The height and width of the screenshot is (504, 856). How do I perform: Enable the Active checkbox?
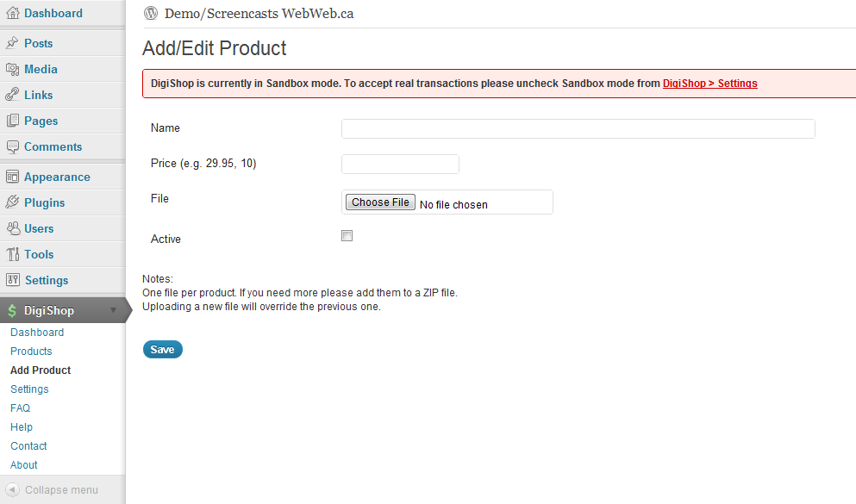click(x=347, y=236)
